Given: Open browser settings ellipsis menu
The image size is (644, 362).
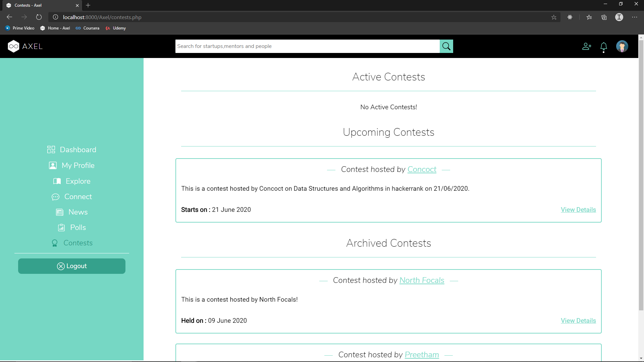Looking at the screenshot, I should (x=635, y=17).
